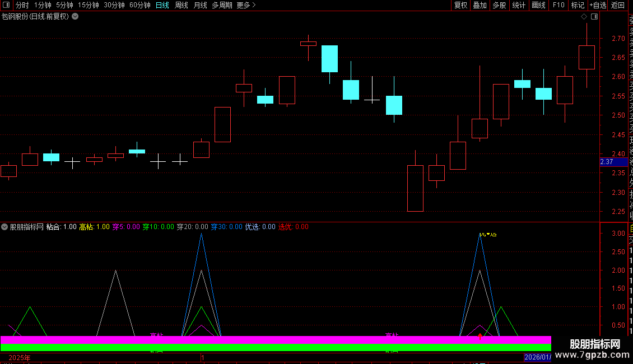Activate the 画线 drawing tool
Viewport: 633px width, 364px height.
538,5
